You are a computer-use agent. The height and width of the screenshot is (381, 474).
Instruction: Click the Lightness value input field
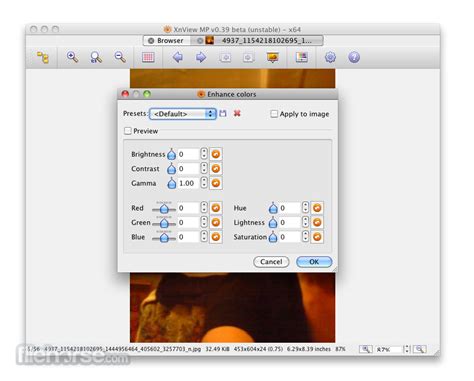[290, 222]
